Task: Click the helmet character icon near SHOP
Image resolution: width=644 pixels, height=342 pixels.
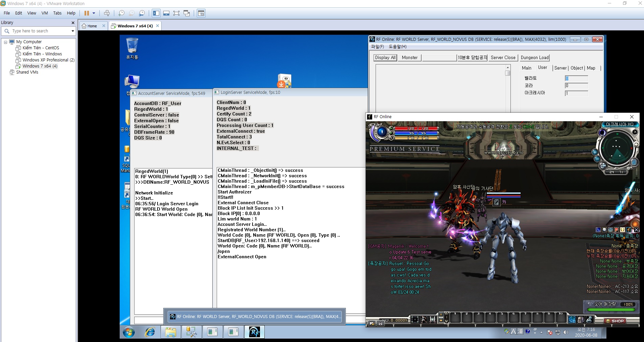Action: [581, 319]
